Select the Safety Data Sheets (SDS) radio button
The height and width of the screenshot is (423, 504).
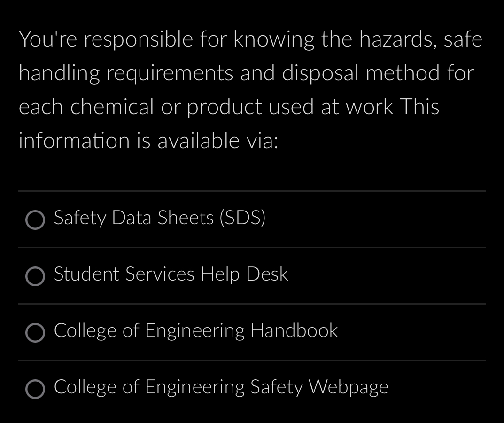[x=35, y=220]
